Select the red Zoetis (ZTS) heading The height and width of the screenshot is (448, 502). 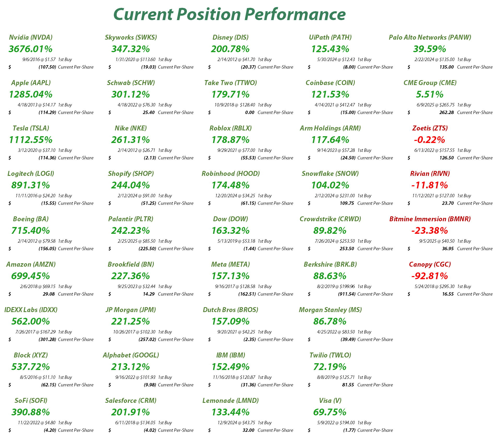[430, 128]
